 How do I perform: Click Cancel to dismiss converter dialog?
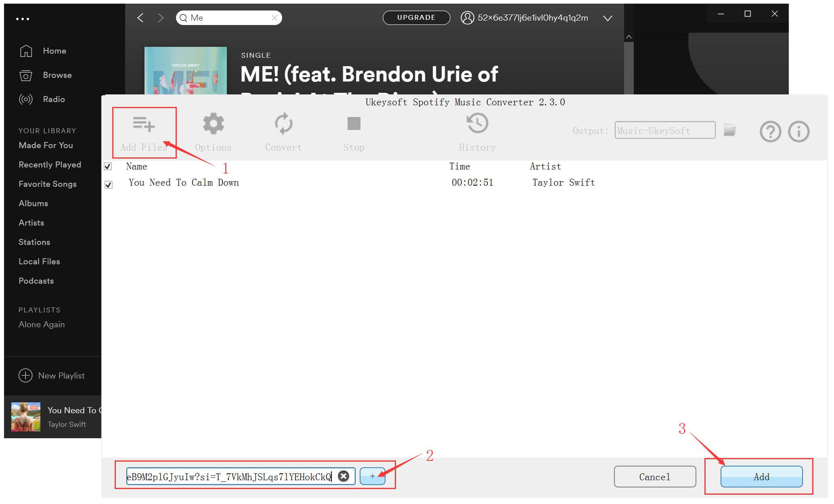(x=655, y=476)
